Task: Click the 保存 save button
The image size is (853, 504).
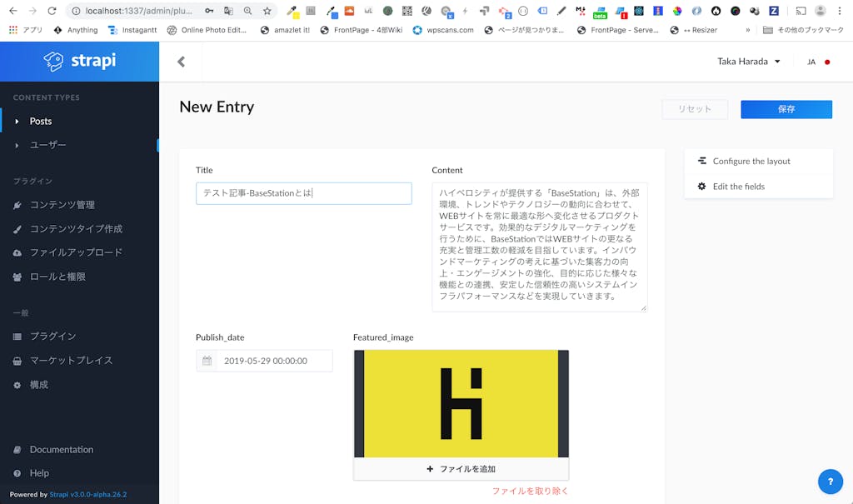Action: click(786, 109)
